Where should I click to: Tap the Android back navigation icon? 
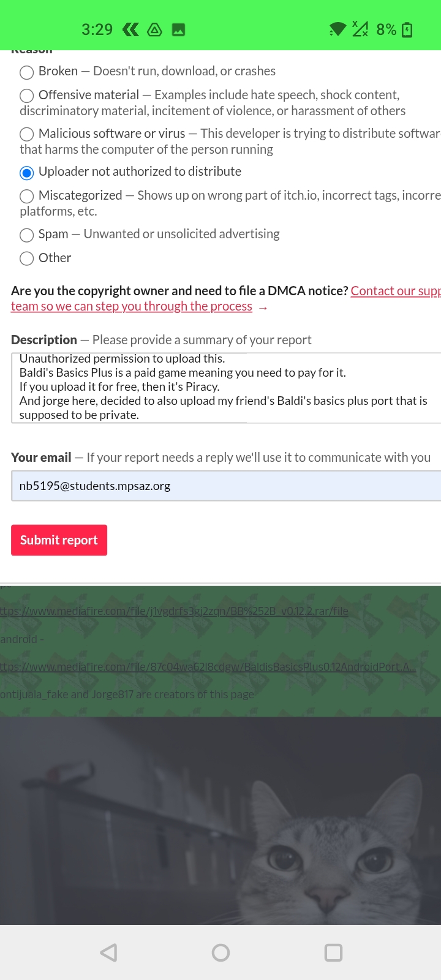109,952
